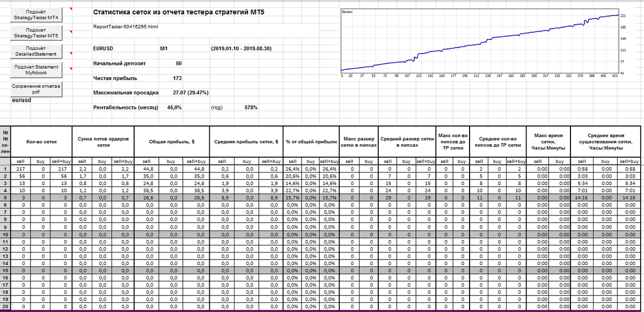Start the Подсчет Statement Myfxbook button
The height and width of the screenshot is (312, 644).
[36, 70]
